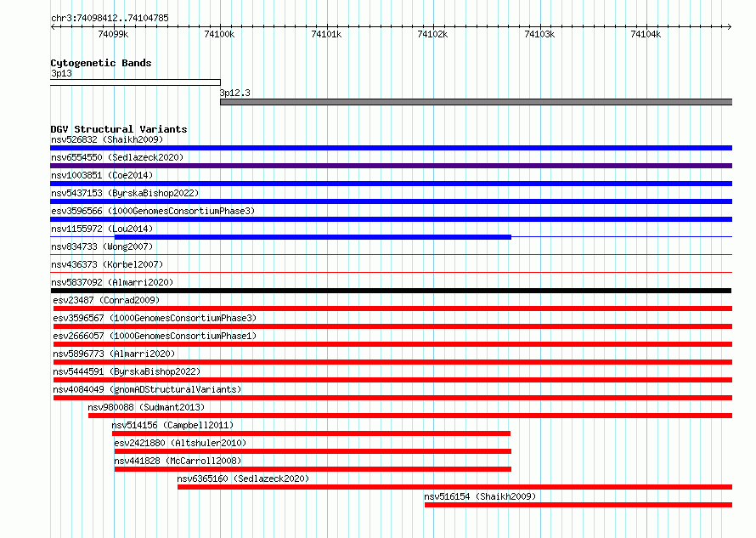Click the thick blue nsv1155972 bar
This screenshot has height=538, width=756.
tap(313, 237)
